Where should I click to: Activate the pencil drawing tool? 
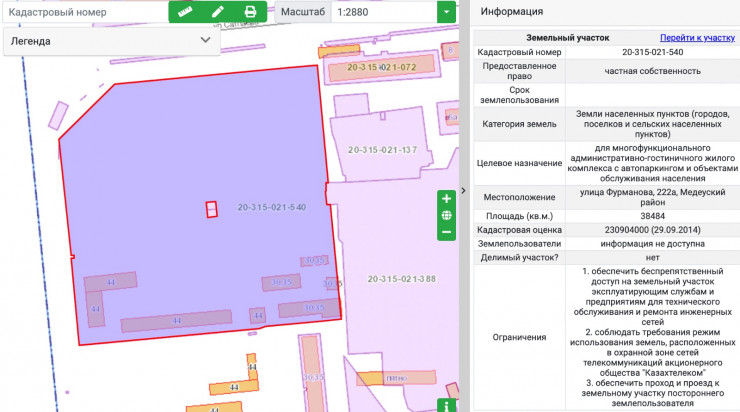[x=218, y=12]
